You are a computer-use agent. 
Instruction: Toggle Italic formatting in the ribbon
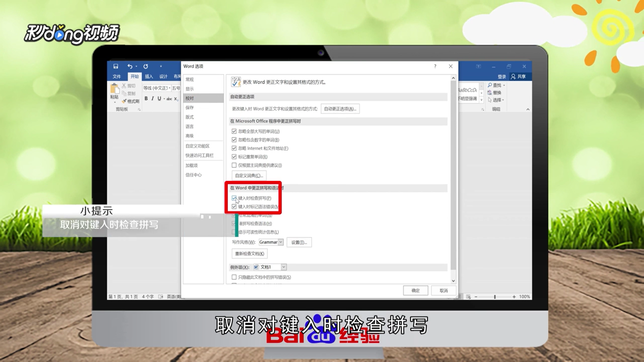[153, 99]
